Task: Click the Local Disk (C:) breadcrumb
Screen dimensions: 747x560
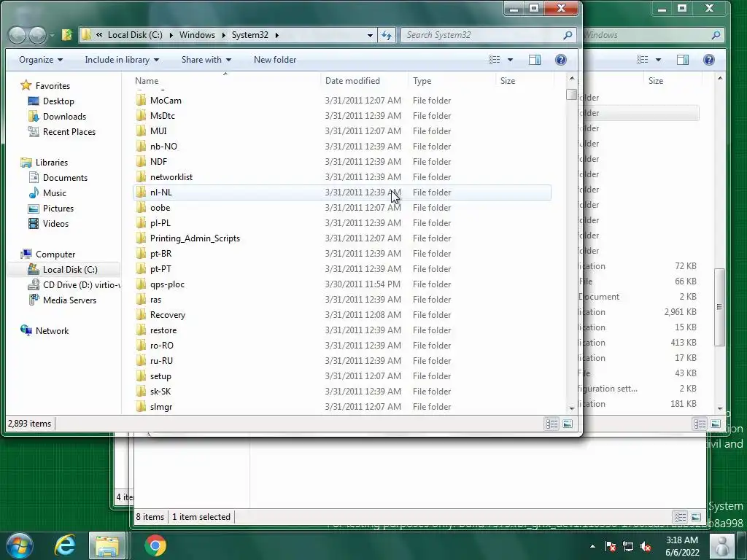Action: (135, 35)
